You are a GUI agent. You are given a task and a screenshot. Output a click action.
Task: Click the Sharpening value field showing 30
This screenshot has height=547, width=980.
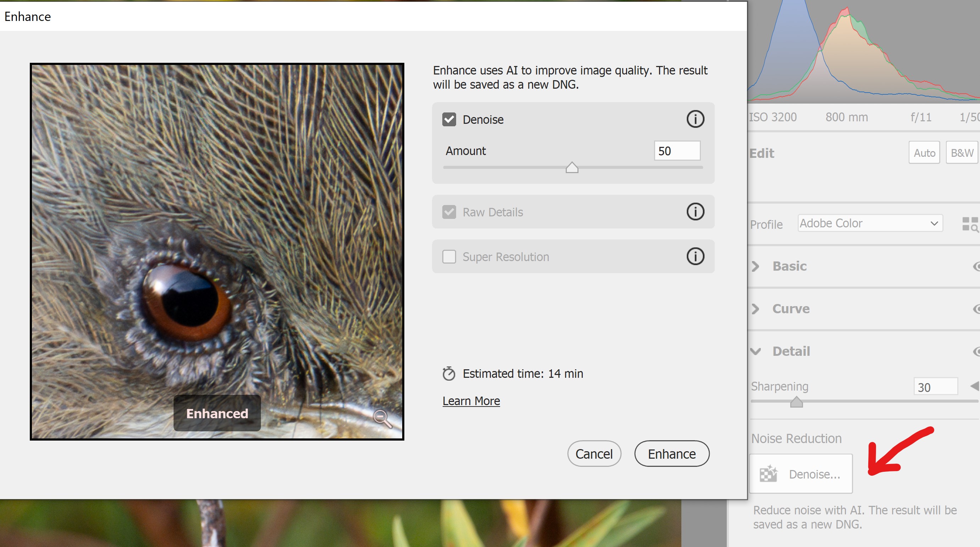pos(936,387)
